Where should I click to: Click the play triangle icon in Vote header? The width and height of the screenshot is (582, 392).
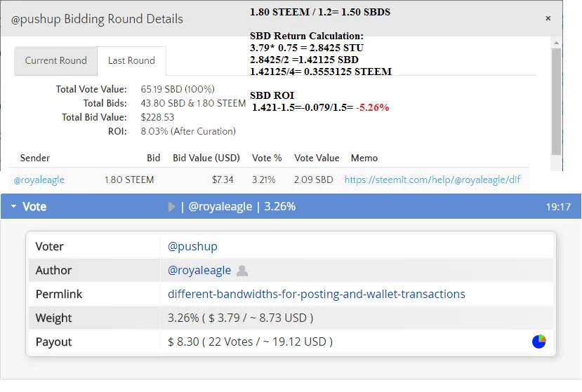pos(171,207)
